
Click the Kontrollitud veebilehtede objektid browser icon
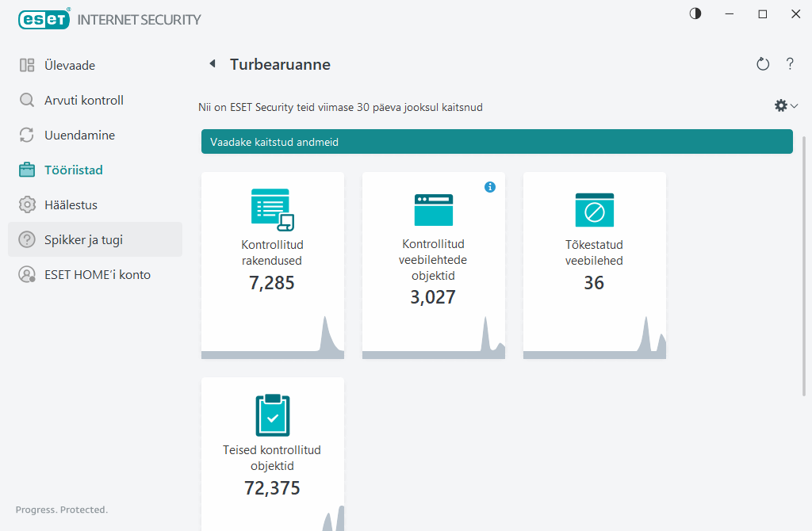[433, 210]
